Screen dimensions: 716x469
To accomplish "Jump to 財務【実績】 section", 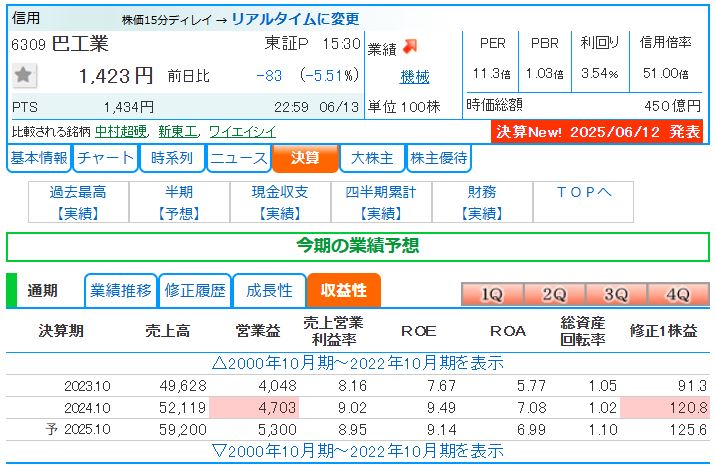I will click(x=482, y=202).
